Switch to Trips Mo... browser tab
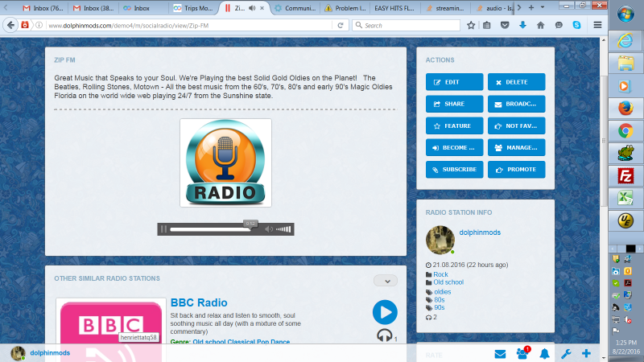The width and height of the screenshot is (644, 362). (x=193, y=8)
